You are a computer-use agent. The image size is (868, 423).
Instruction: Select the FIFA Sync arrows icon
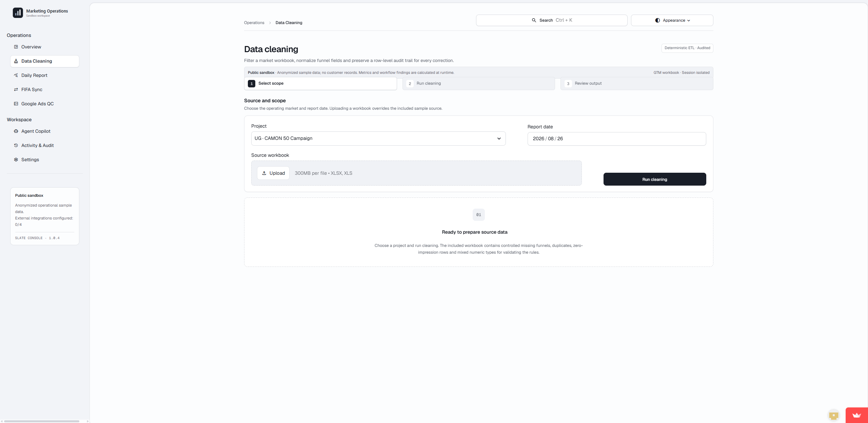pos(16,89)
